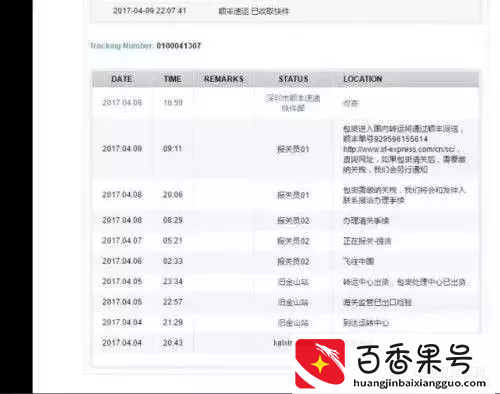Click the LOCATION column header
This screenshot has height=394, width=500.
click(363, 79)
